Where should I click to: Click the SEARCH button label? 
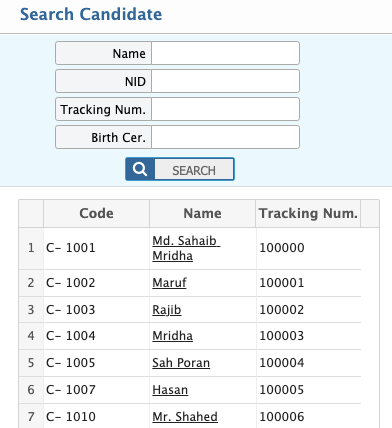(x=194, y=171)
